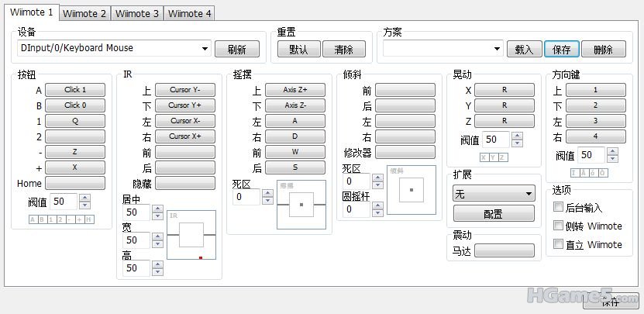Switch to the Wiimote 3 tab
Screen dimensions: 644x314
pyautogui.click(x=136, y=13)
